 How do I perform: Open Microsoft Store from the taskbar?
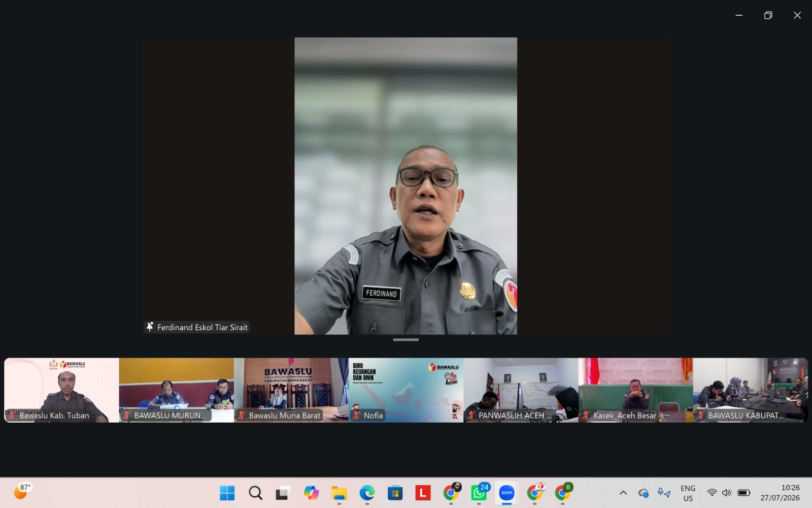coord(395,493)
